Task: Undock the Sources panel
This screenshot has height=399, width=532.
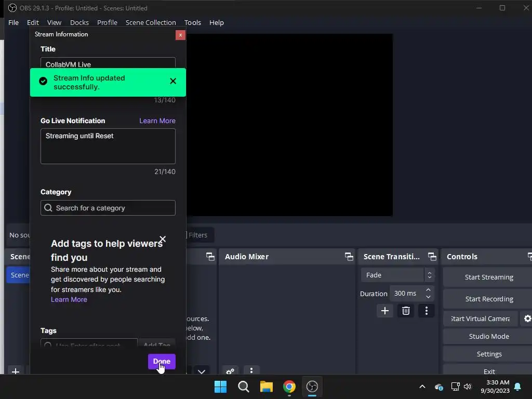Action: [x=210, y=257]
